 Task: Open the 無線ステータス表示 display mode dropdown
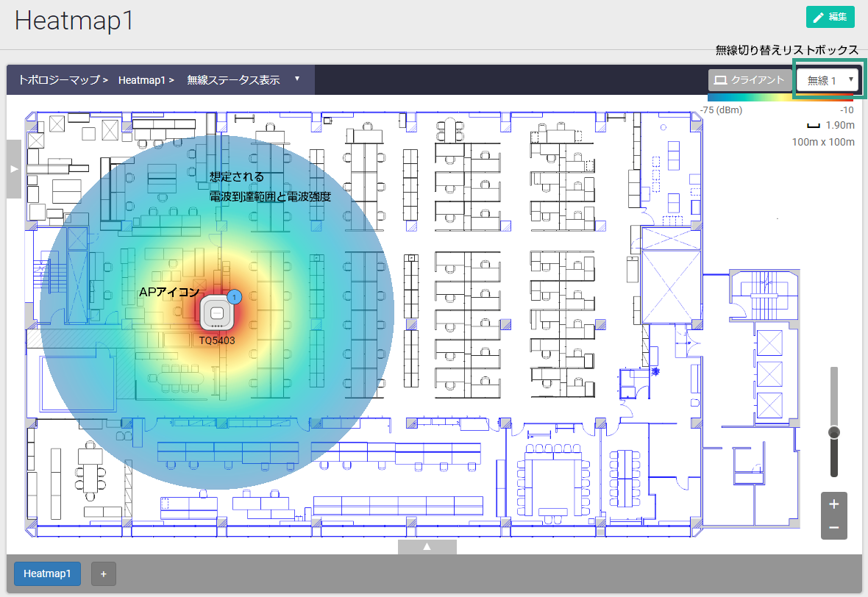click(x=243, y=80)
